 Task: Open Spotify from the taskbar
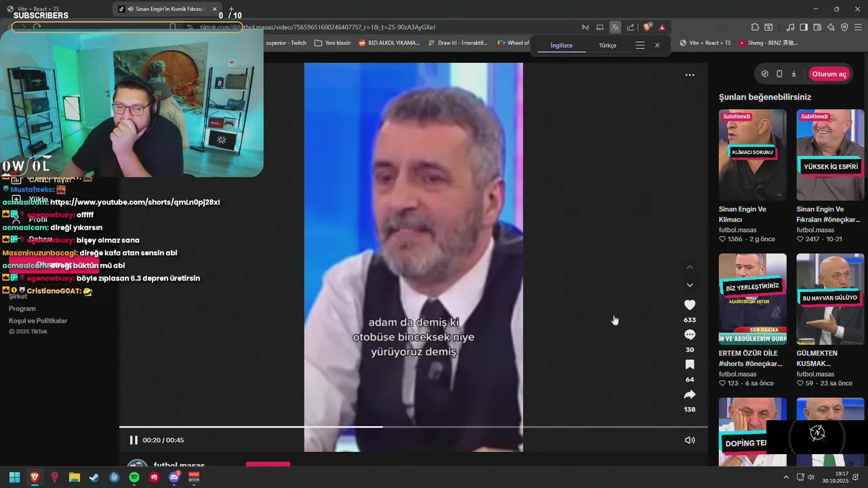[x=134, y=477]
